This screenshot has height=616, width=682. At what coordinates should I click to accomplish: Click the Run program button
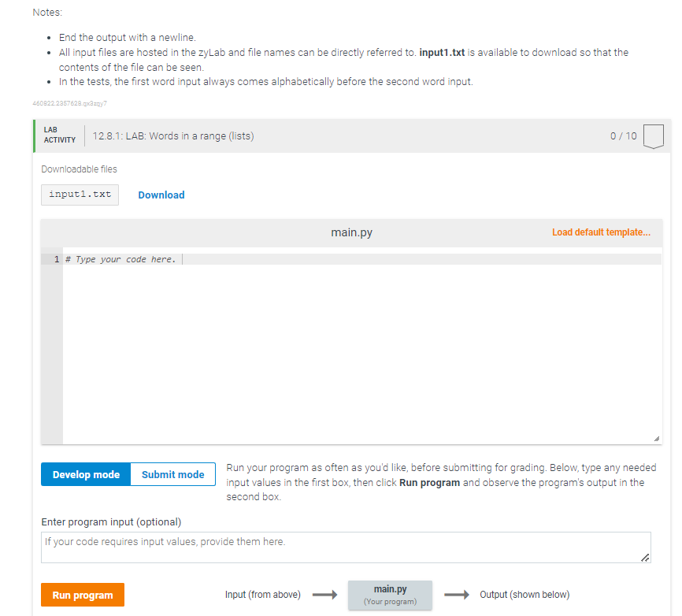(82, 595)
